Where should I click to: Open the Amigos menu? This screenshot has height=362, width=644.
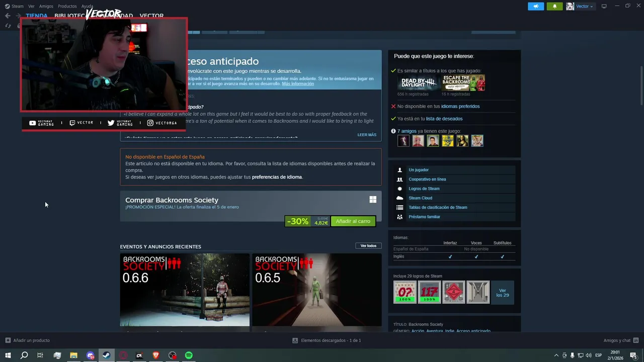pyautogui.click(x=46, y=6)
